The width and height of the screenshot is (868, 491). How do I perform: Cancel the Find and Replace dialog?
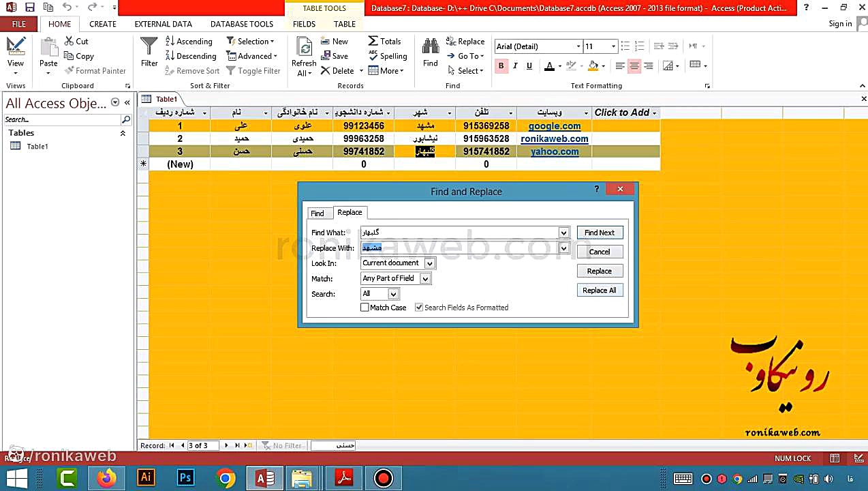[600, 252]
